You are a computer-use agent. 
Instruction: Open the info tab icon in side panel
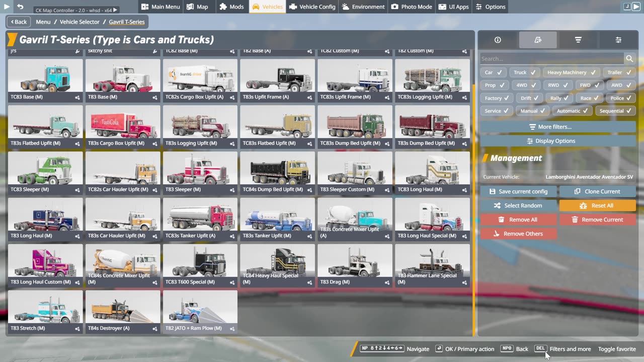pos(498,40)
